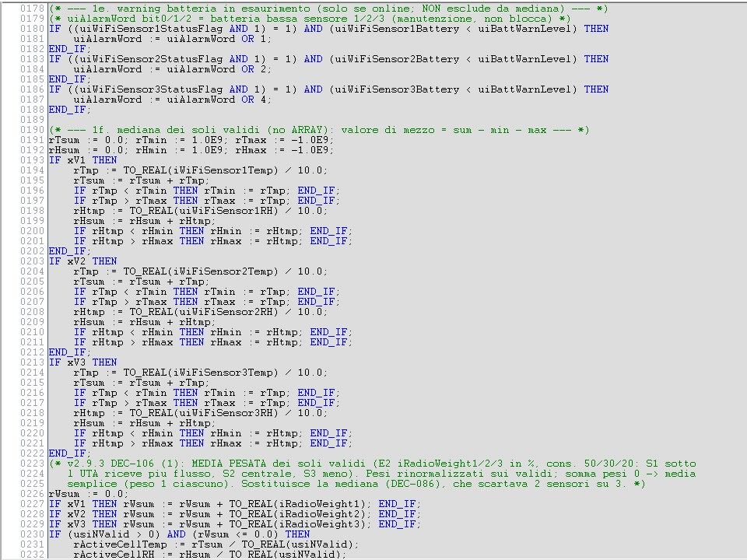Click the IF line testing uiWiFiSensor3StatusFlag
The width and height of the screenshot is (747, 560).
coord(328,89)
